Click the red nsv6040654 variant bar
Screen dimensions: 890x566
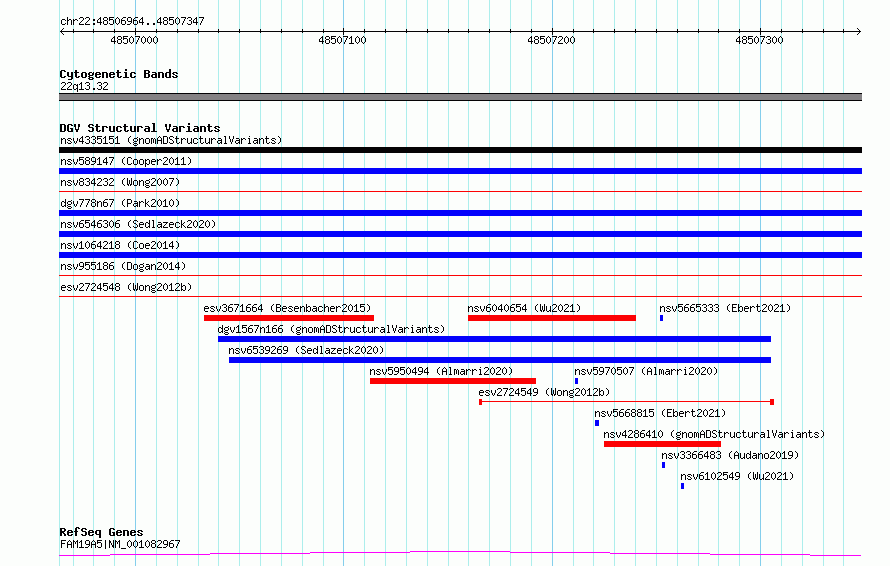[552, 318]
